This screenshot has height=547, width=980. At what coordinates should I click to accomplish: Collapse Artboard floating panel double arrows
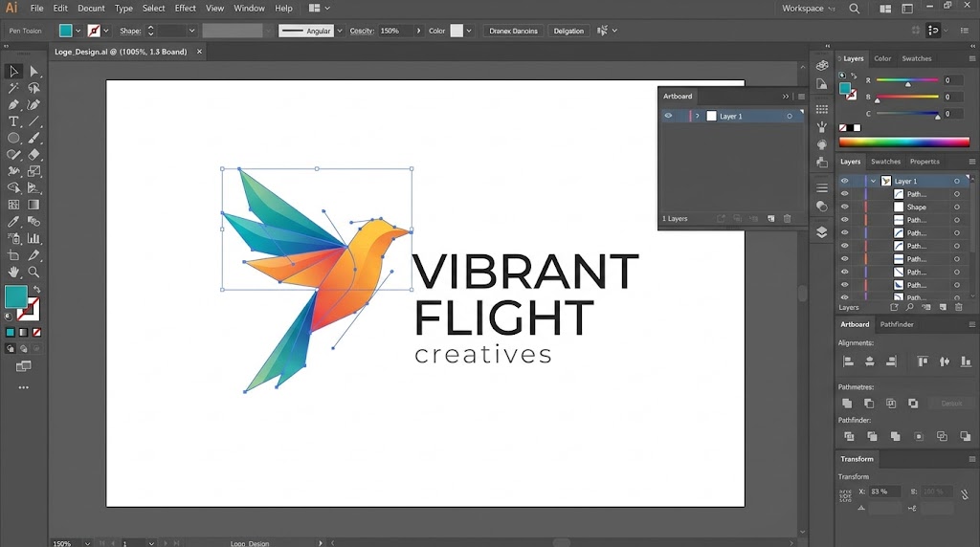(786, 97)
